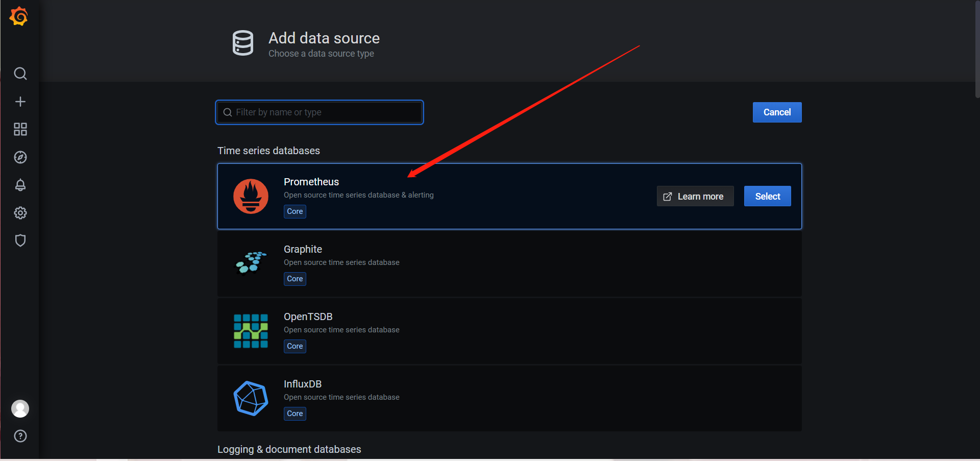Click the Core badge under Graphite
980x461 pixels.
295,279
